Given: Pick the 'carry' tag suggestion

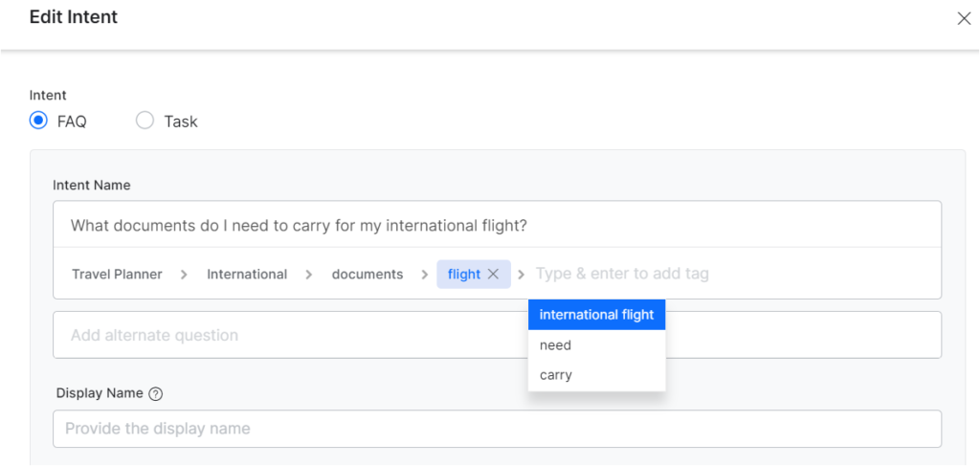Looking at the screenshot, I should point(556,375).
